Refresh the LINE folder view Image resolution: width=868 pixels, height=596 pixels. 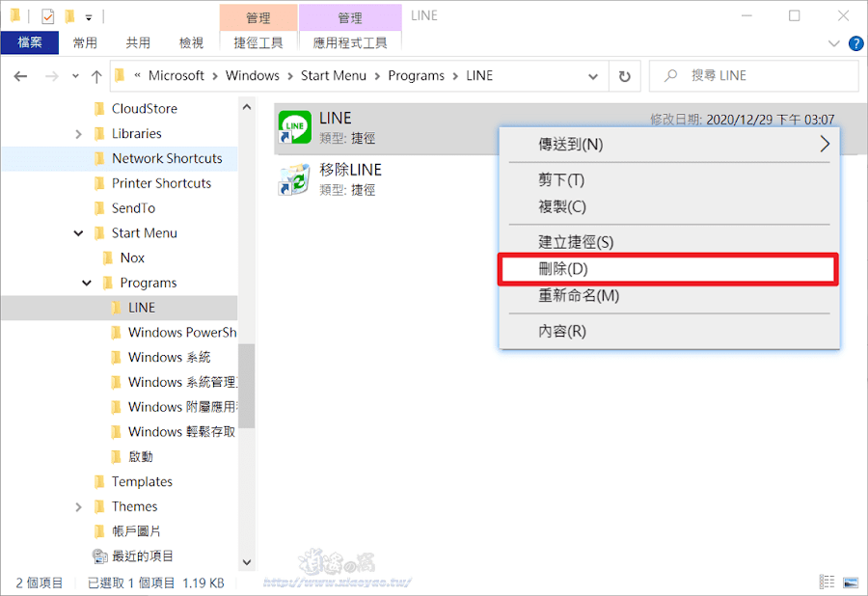click(x=624, y=76)
